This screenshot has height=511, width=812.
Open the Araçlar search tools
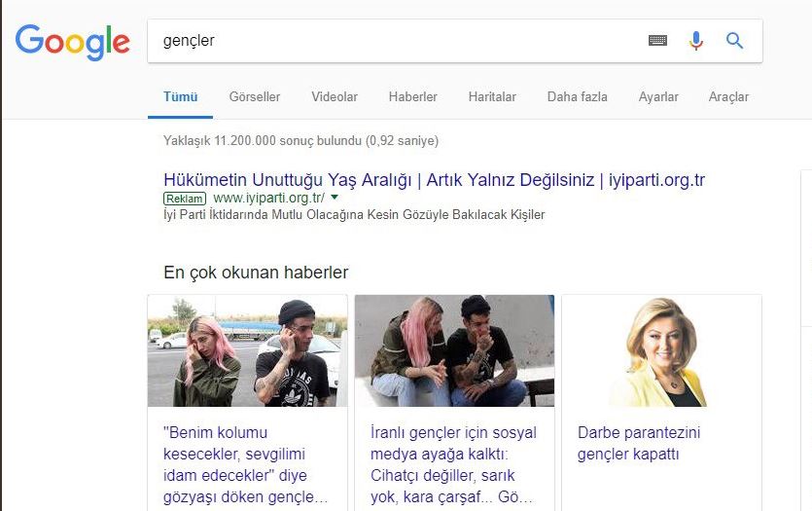point(728,97)
